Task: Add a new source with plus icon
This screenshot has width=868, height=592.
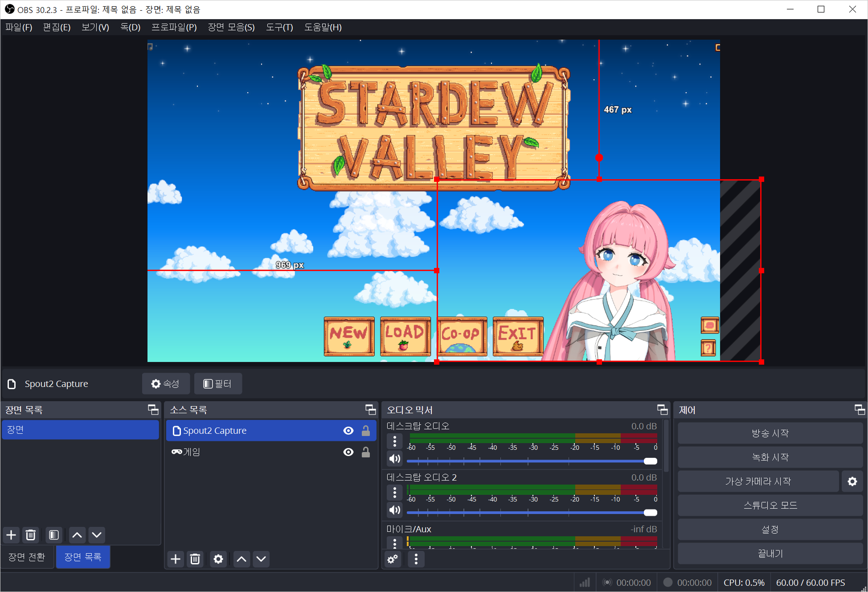Action: [x=176, y=559]
